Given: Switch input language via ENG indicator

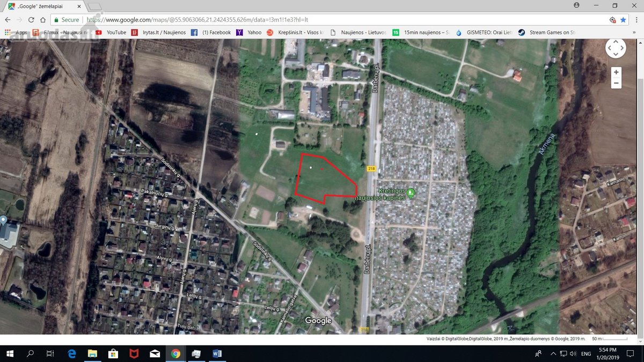Looking at the screenshot, I should coord(586,353).
